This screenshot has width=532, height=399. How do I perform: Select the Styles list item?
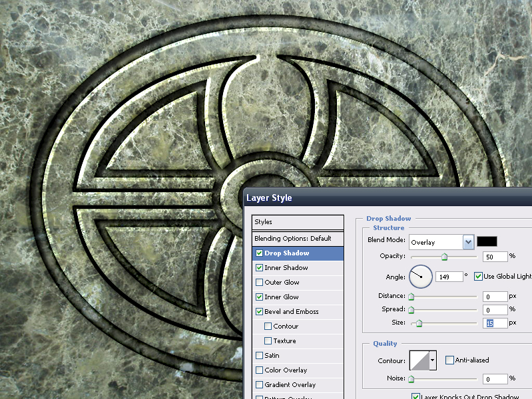(298, 222)
